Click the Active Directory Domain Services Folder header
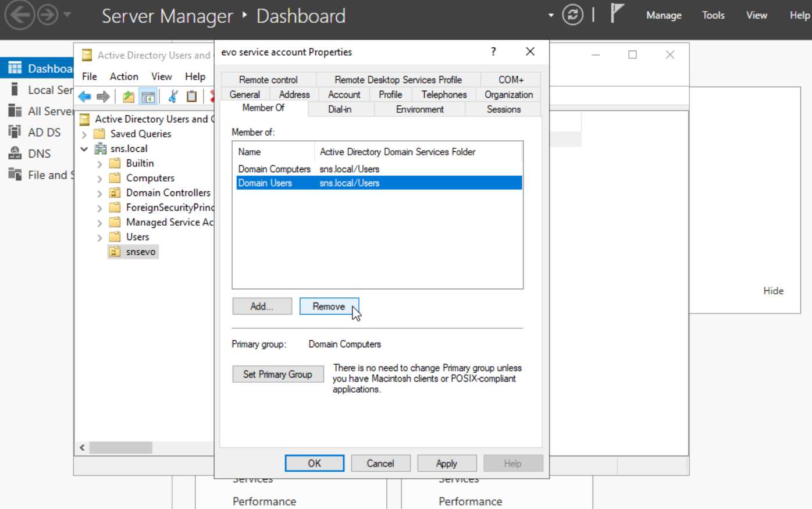Viewport: 812px width, 509px height. (x=419, y=152)
